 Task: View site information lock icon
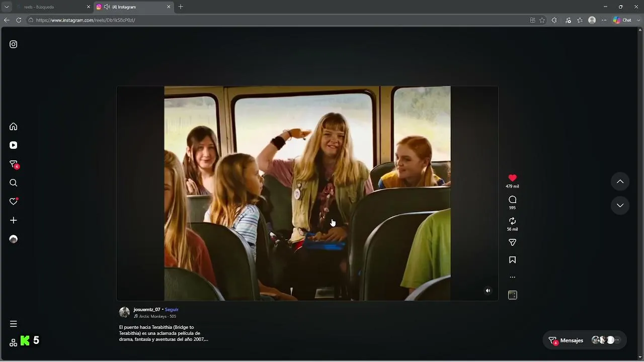pos(31,20)
